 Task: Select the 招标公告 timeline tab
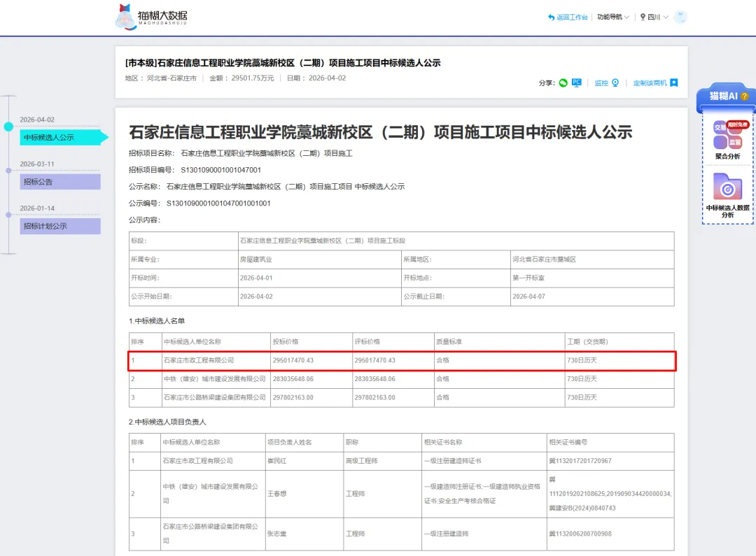coord(60,182)
